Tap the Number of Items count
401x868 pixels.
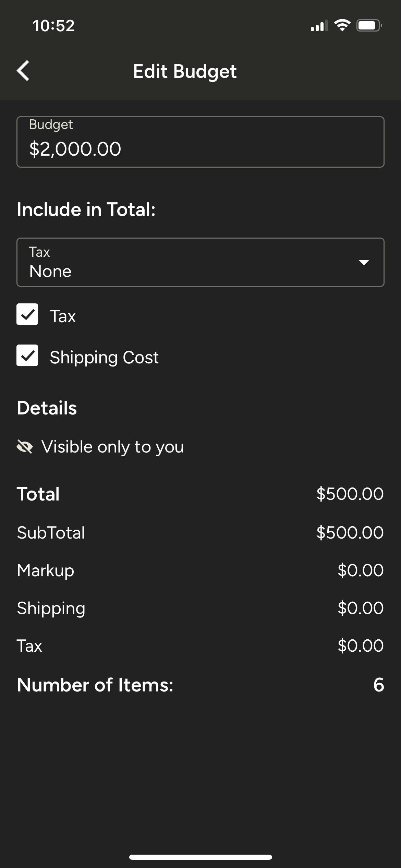[x=379, y=685]
